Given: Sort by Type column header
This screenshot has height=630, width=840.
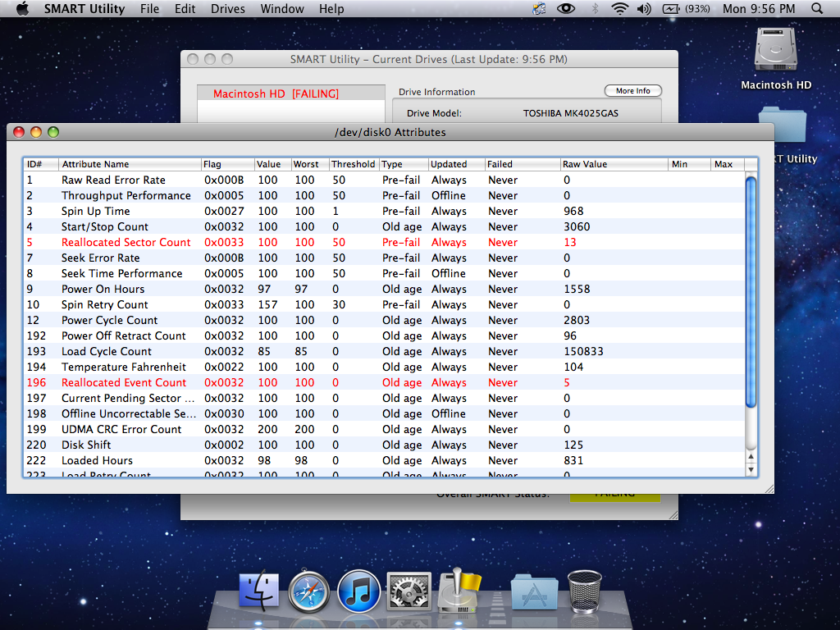Looking at the screenshot, I should click(x=404, y=164).
